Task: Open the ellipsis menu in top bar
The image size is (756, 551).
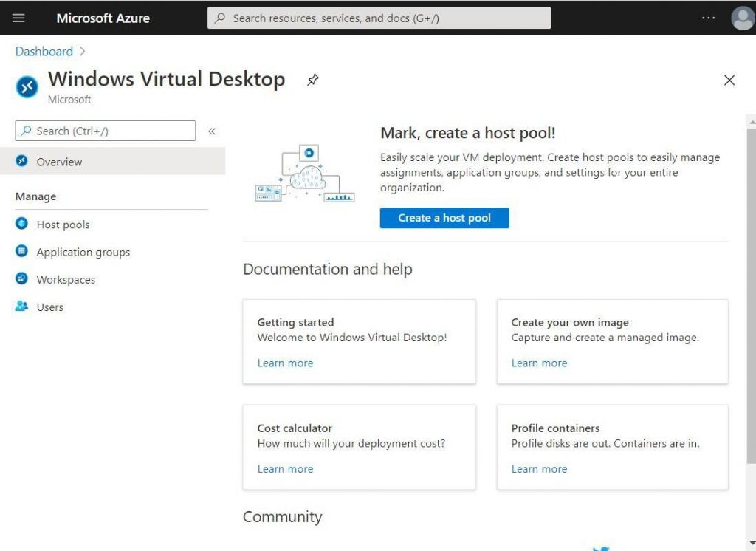Action: tap(708, 18)
